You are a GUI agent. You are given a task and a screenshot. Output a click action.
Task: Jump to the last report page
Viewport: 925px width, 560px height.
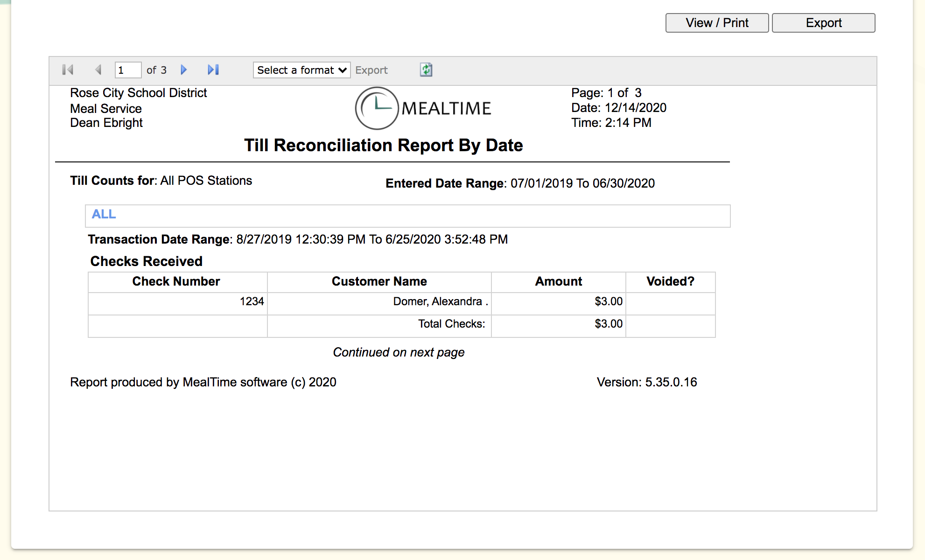click(213, 70)
